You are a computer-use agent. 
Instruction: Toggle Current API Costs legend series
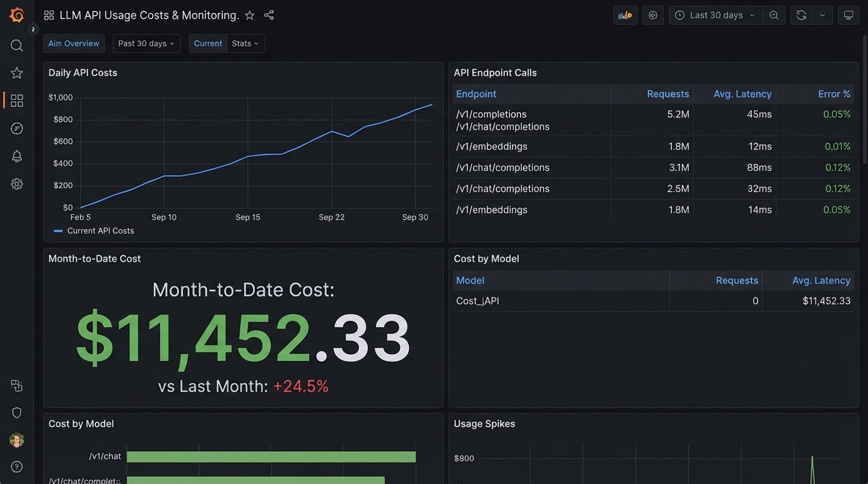(100, 231)
